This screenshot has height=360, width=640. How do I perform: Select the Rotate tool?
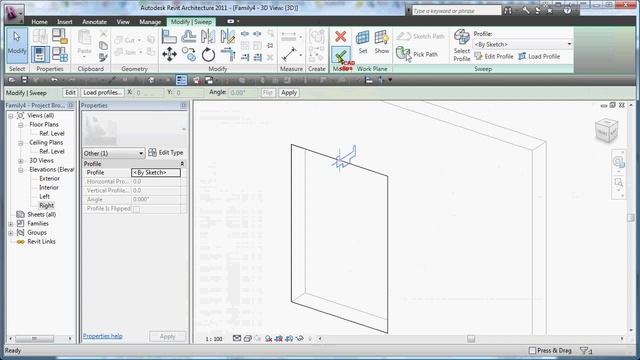(208, 54)
